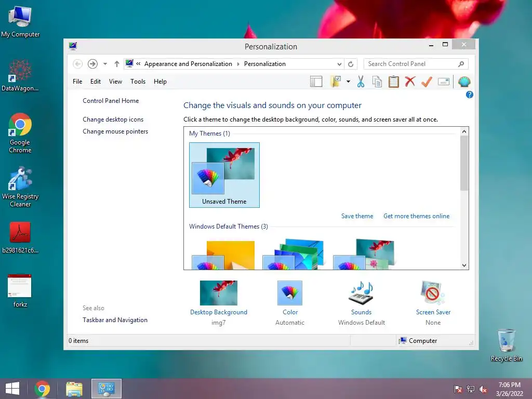Click the search magnifier icon
532x399 pixels.
click(x=461, y=64)
